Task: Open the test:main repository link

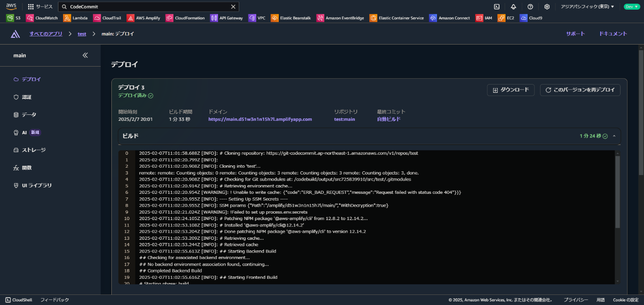Action: [x=345, y=119]
